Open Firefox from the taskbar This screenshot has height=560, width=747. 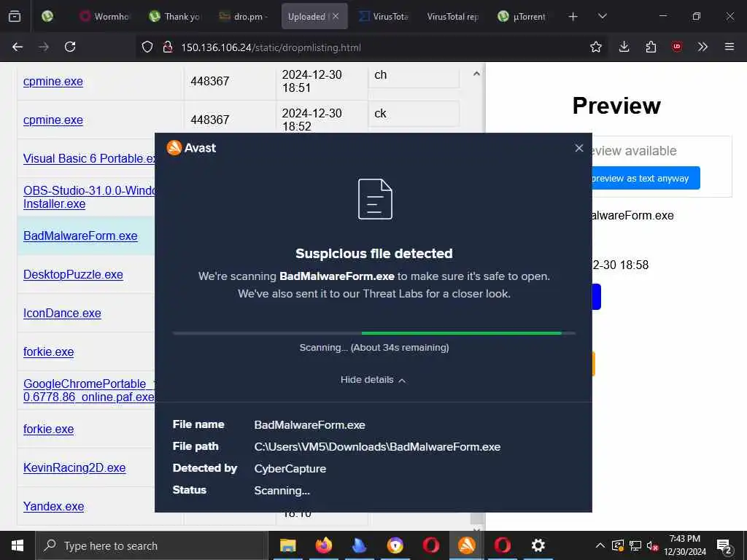[x=323, y=545]
